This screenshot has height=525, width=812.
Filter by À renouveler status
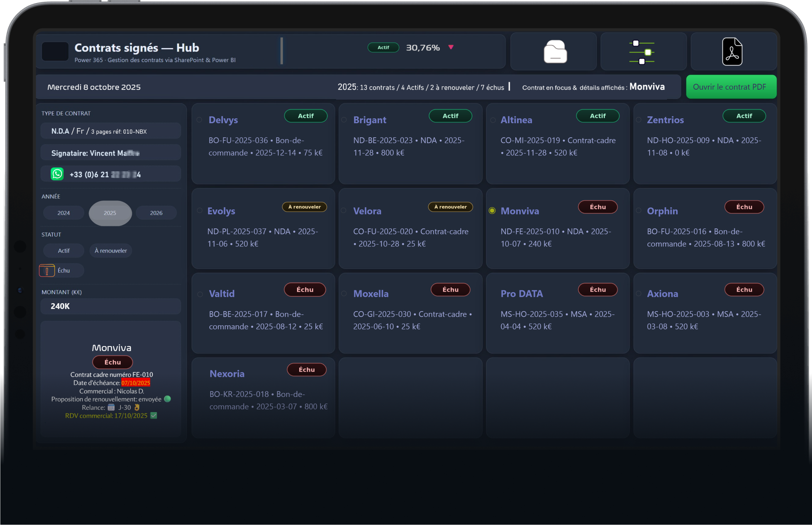[110, 251]
